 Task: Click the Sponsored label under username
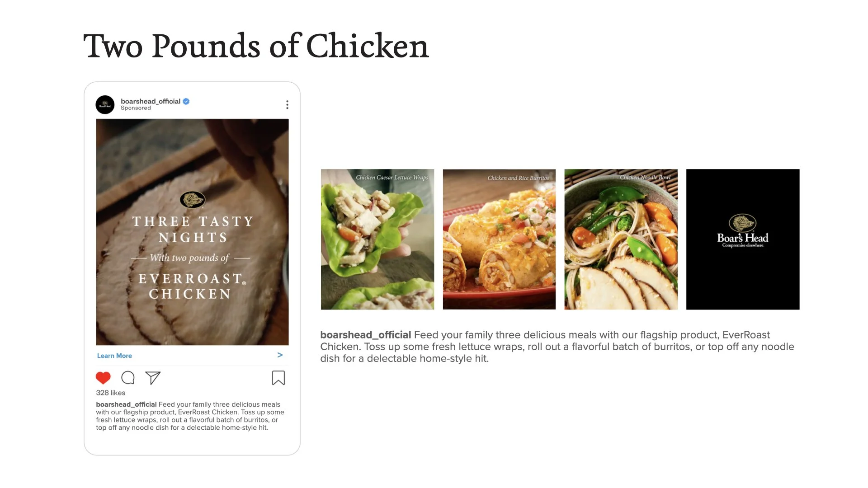[x=136, y=108]
